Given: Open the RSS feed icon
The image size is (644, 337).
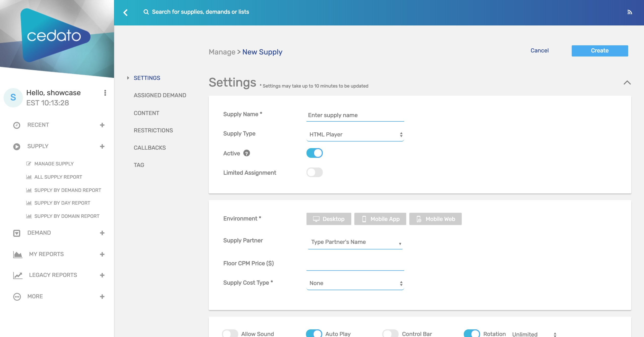Looking at the screenshot, I should tap(629, 12).
